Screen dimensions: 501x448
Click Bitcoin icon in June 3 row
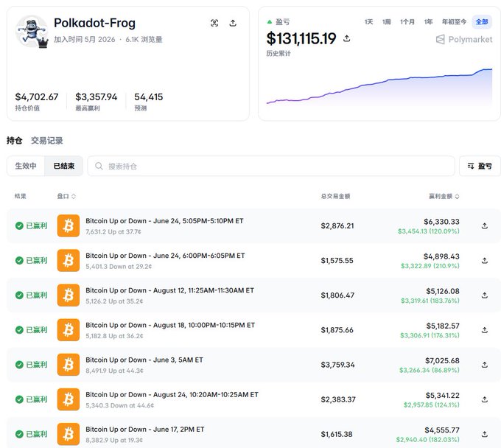69,365
